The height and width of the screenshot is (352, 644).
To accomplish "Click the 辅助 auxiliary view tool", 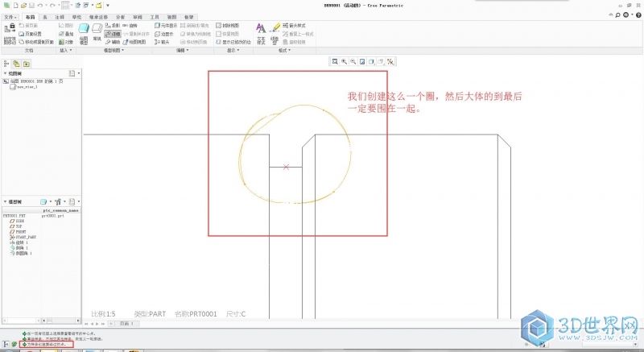I will (113, 42).
